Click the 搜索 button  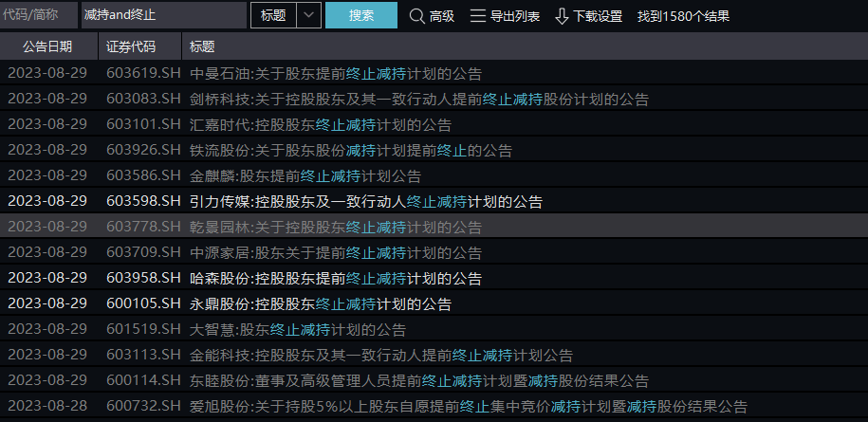[x=360, y=15]
